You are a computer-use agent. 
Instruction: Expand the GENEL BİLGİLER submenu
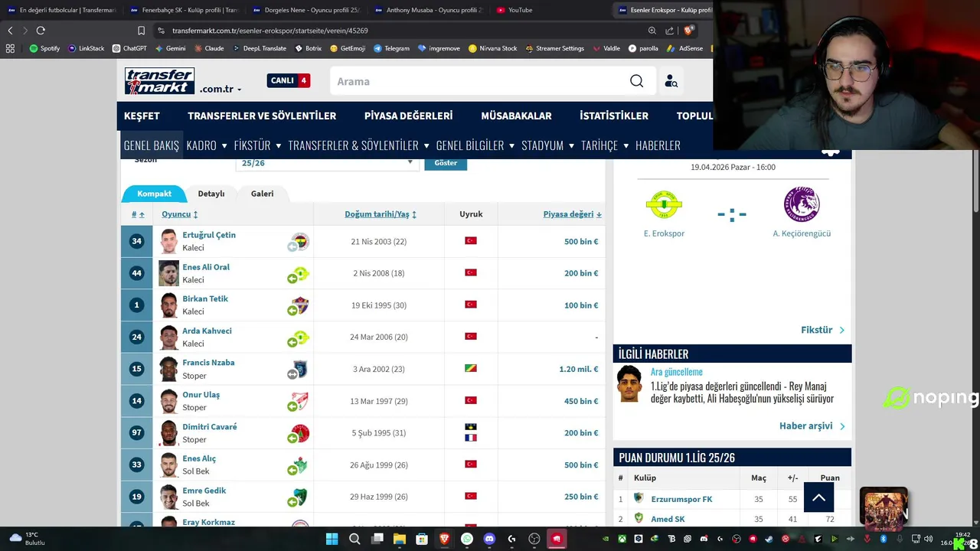pos(475,145)
